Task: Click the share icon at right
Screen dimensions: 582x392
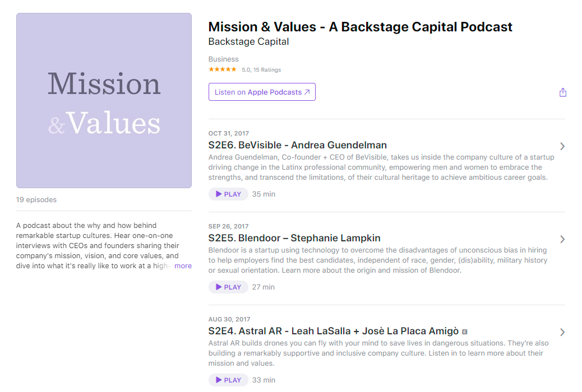Action: point(563,92)
